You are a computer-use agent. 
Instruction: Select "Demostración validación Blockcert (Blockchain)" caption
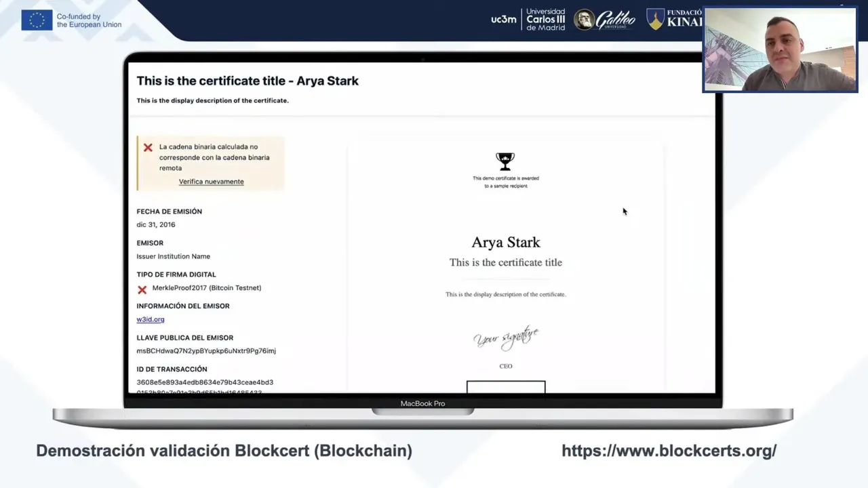[224, 451]
